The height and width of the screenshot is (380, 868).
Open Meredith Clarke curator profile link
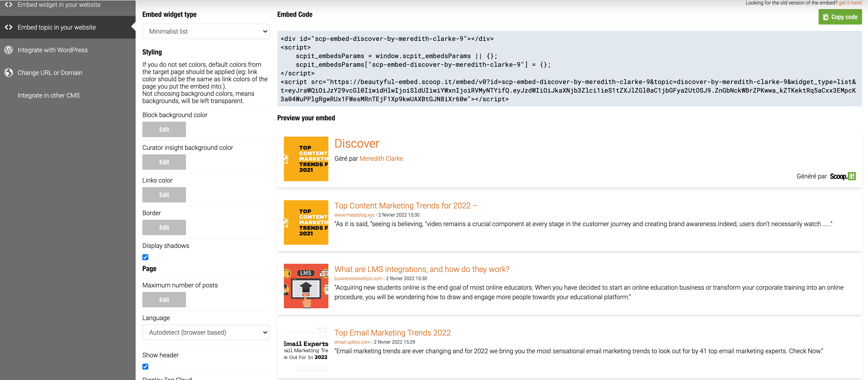click(x=381, y=159)
